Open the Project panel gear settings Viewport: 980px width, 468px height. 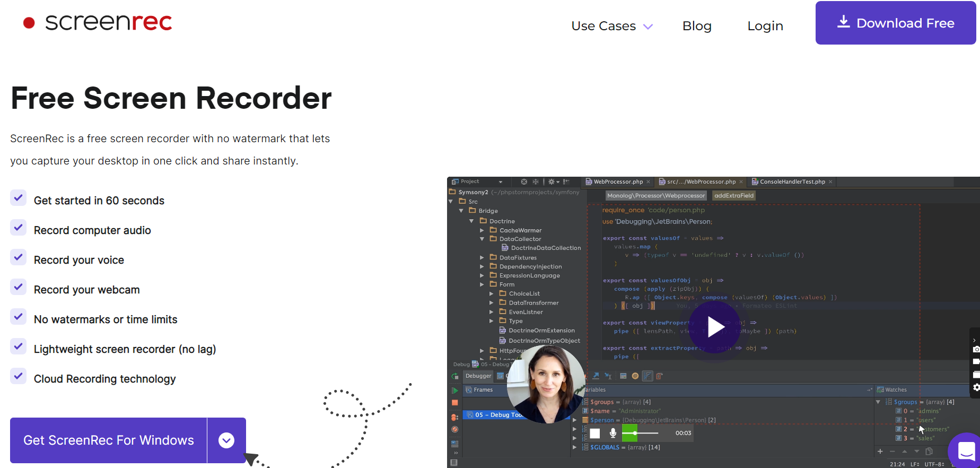553,181
